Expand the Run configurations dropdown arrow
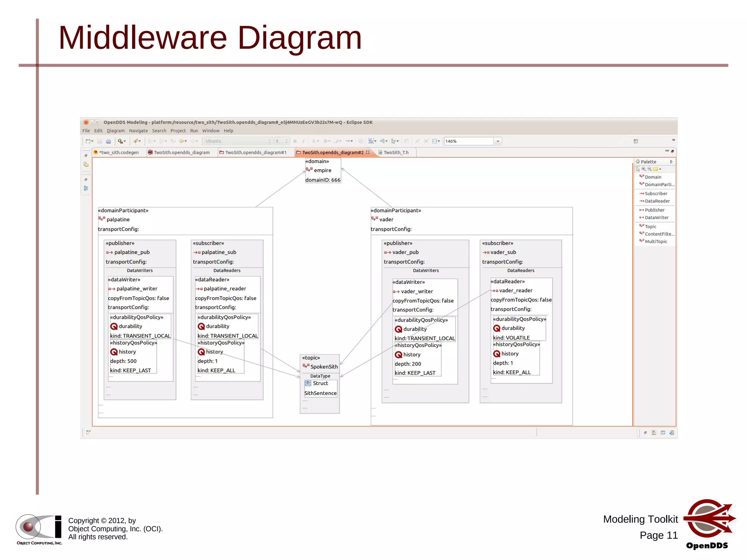The width and height of the screenshot is (747, 560). pyautogui.click(x=125, y=141)
